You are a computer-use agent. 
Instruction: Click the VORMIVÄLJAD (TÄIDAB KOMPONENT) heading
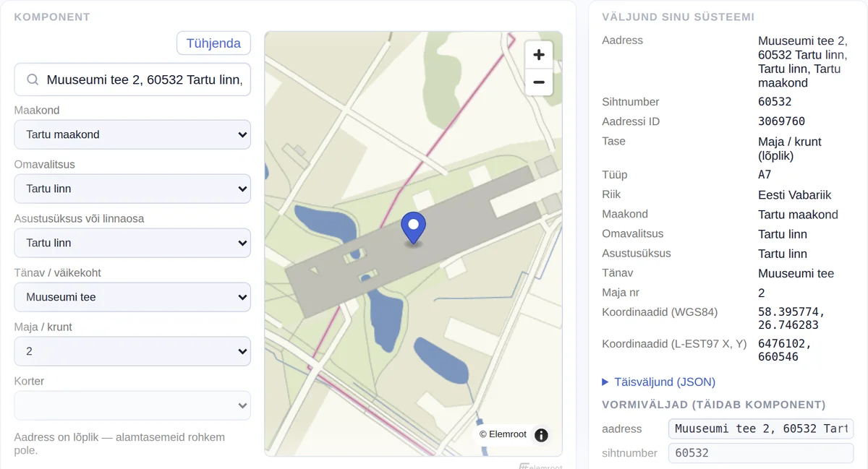click(713, 405)
